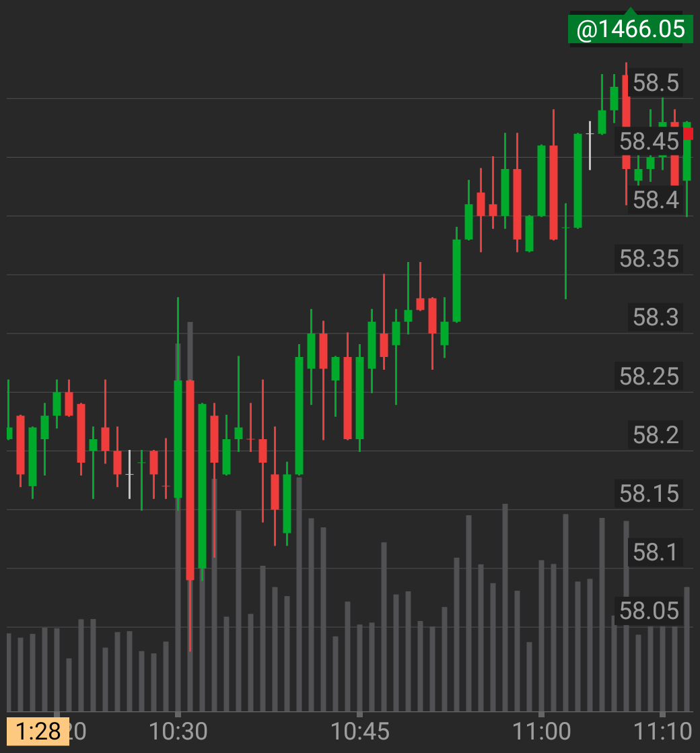Click the 11:00 time axis label
The width and height of the screenshot is (700, 753).
pyautogui.click(x=542, y=732)
